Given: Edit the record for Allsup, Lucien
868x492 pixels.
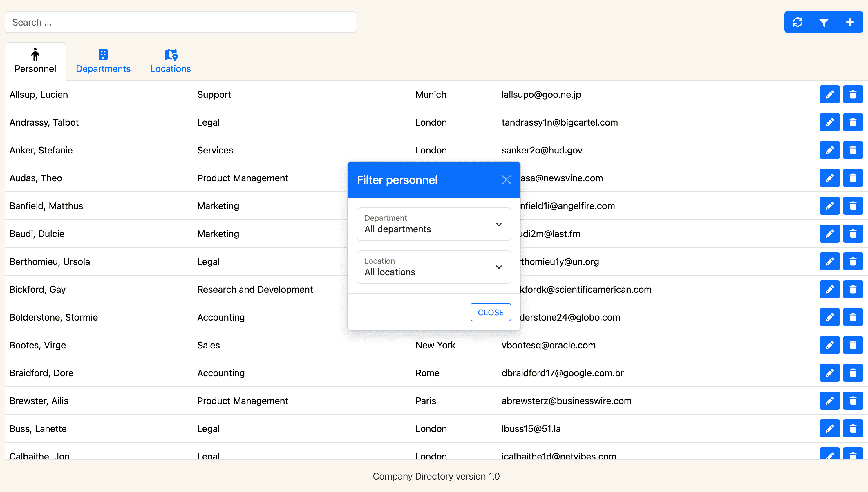Looking at the screenshot, I should (x=829, y=94).
